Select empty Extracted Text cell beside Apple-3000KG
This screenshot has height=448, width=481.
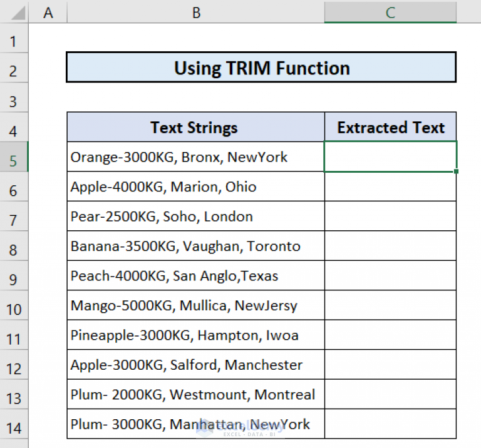(x=391, y=365)
